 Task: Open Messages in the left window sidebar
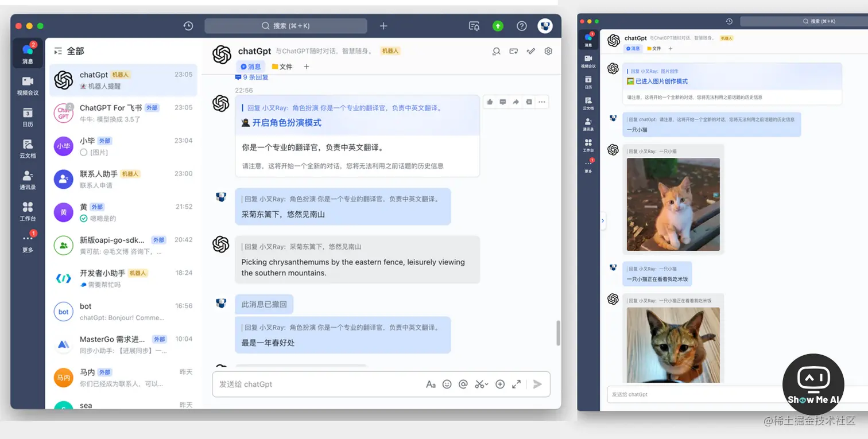point(28,53)
